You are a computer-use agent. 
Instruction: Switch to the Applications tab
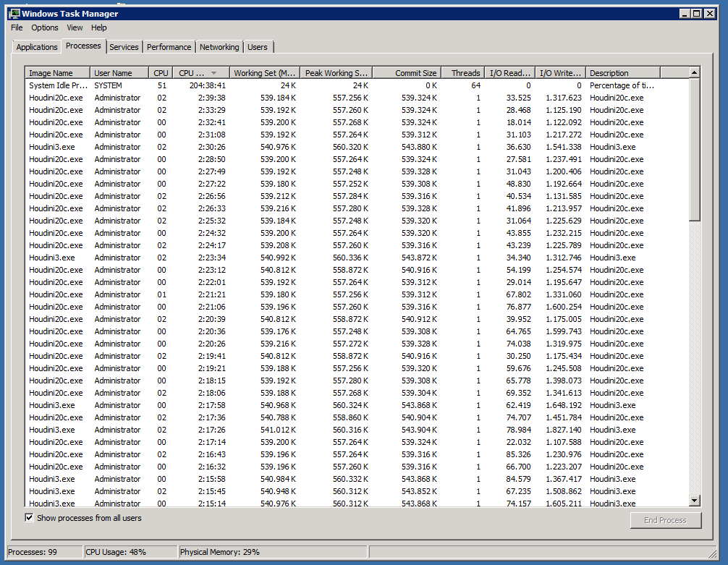[37, 47]
